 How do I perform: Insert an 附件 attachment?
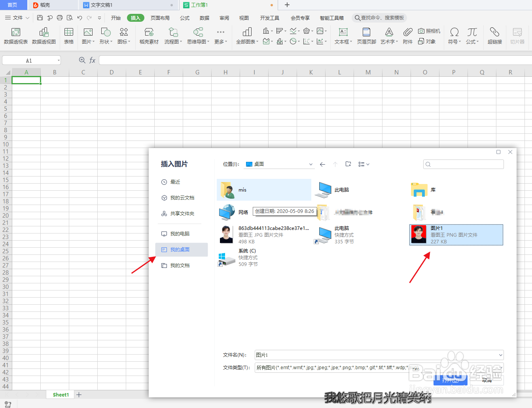(408, 36)
